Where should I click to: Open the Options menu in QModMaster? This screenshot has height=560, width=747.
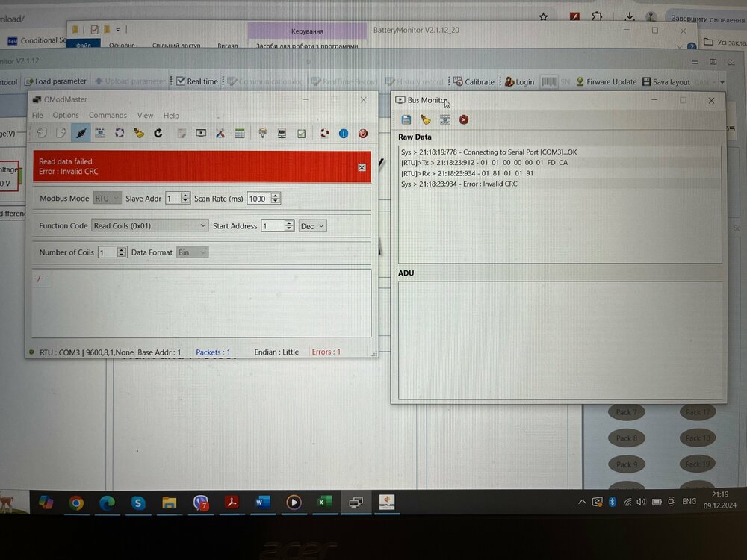66,115
